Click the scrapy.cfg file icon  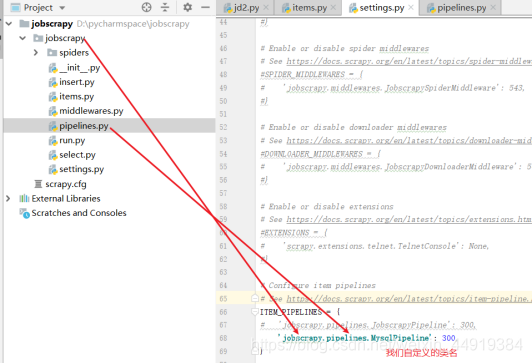coord(38,184)
